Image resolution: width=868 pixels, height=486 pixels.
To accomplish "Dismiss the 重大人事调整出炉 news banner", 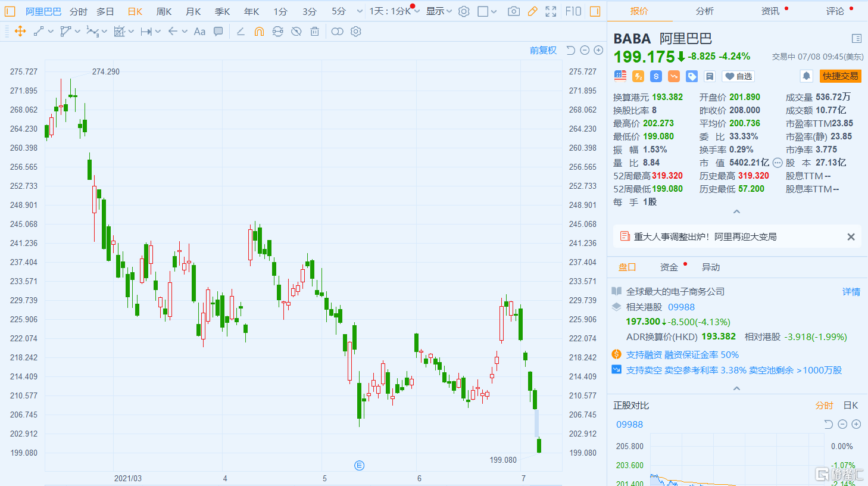I will coord(851,237).
